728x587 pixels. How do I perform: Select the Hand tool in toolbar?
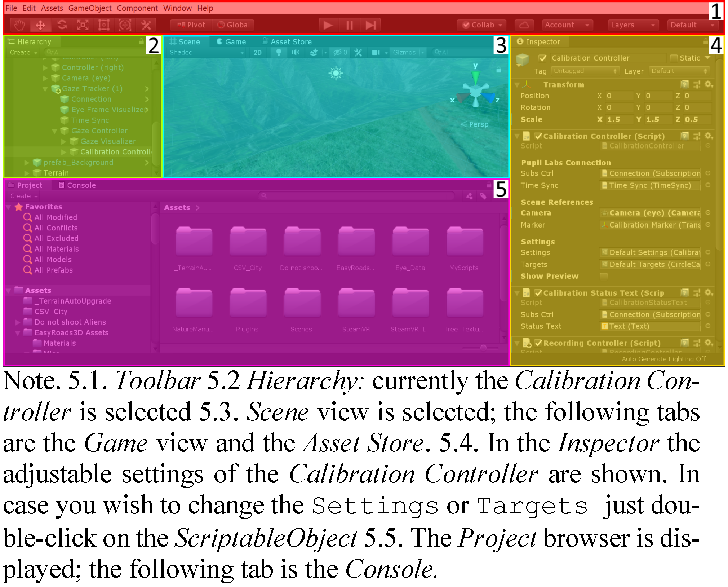click(19, 25)
